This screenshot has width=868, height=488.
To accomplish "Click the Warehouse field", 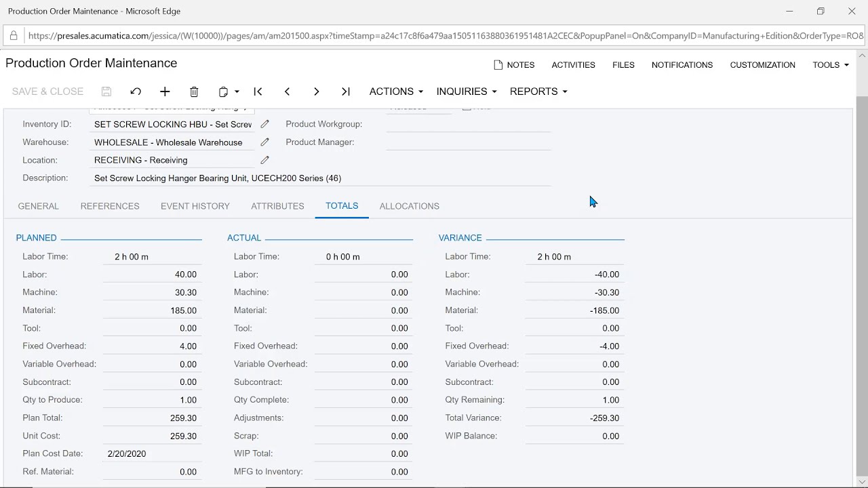I will tap(173, 142).
